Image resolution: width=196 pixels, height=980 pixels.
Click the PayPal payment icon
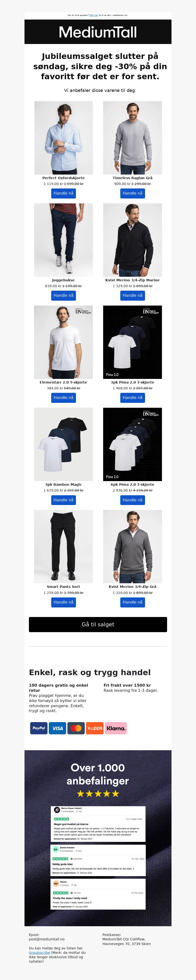pyautogui.click(x=38, y=728)
